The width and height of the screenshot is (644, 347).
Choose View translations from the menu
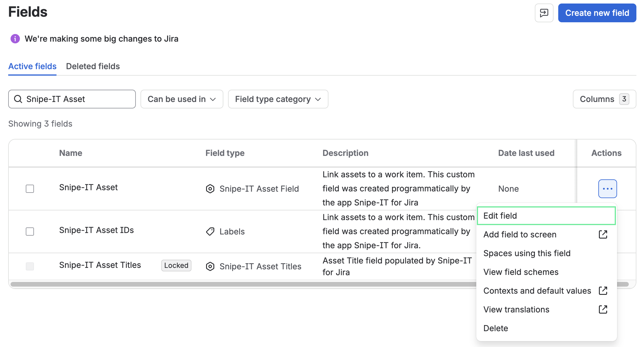click(546, 309)
